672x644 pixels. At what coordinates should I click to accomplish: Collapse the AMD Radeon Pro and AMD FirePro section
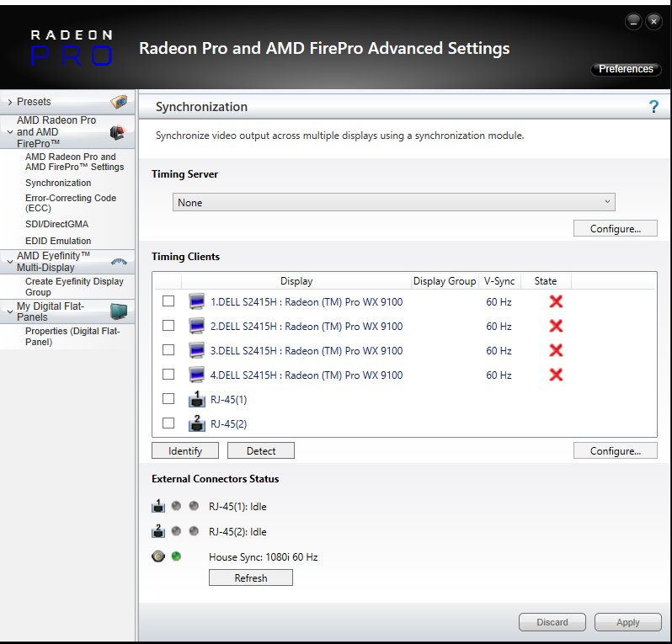pos(10,132)
